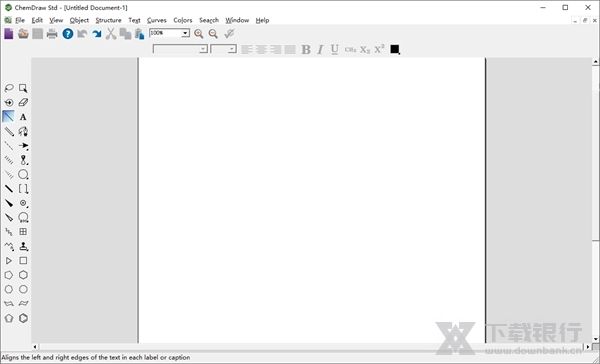Select the Bold Bond tool
The width and height of the screenshot is (600, 364).
(x=9, y=189)
